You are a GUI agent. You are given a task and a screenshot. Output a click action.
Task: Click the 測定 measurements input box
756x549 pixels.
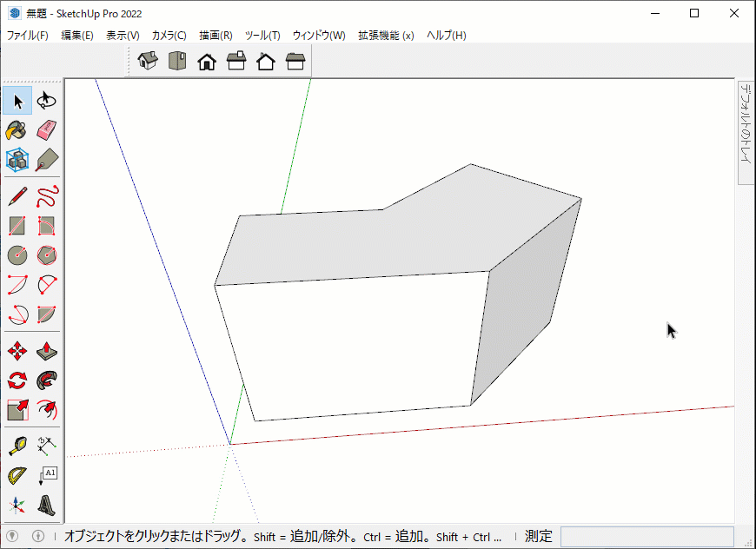[x=647, y=537]
